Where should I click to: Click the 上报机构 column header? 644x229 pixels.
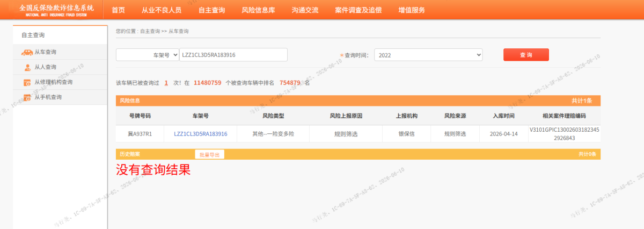(406, 116)
